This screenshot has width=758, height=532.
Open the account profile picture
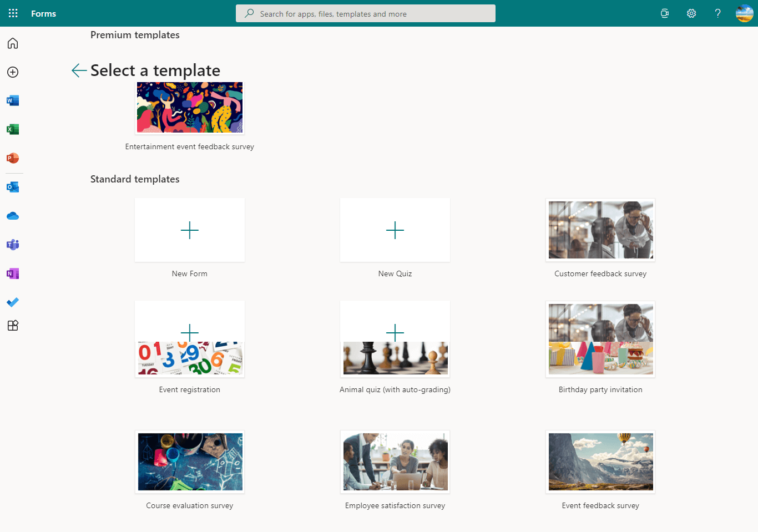tap(745, 13)
